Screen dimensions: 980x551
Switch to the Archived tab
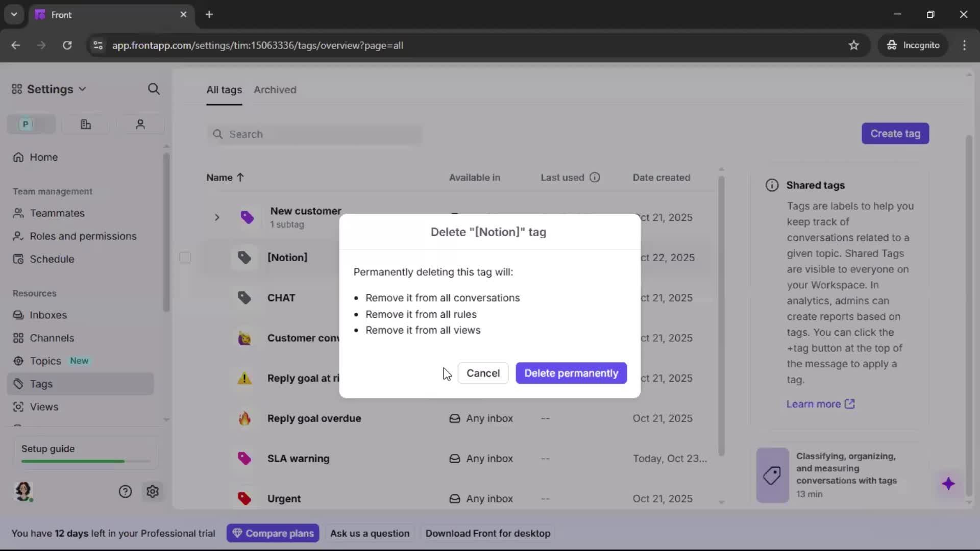(x=275, y=89)
